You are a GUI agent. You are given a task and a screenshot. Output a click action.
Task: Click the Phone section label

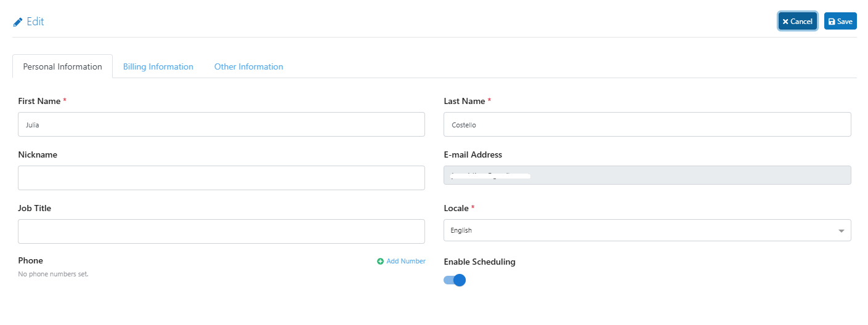[31, 261]
